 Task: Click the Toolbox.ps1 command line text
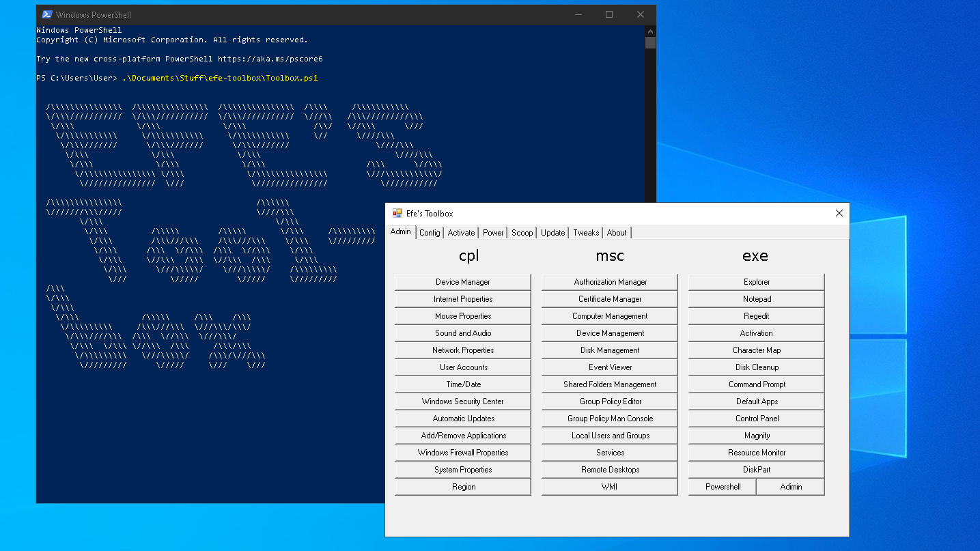pos(220,78)
